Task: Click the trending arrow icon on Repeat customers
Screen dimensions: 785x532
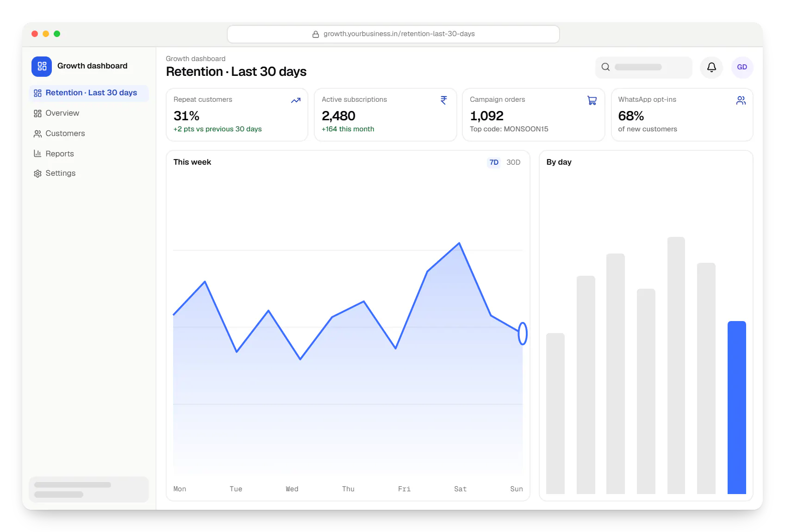Action: tap(296, 100)
